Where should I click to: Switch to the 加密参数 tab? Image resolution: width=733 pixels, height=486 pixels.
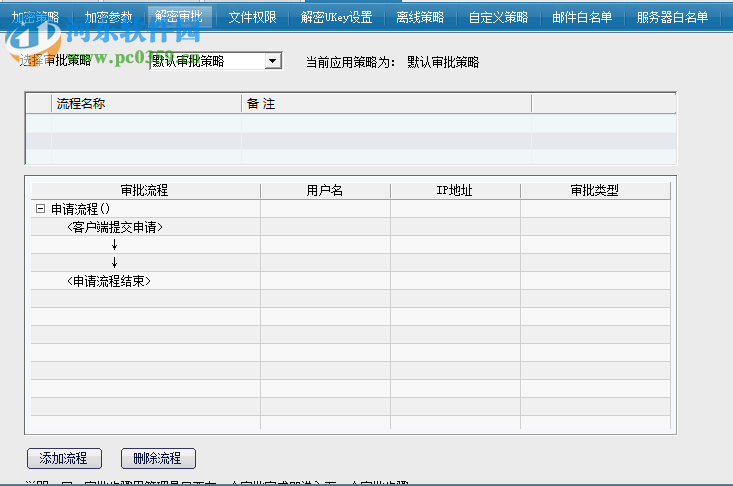(x=108, y=17)
